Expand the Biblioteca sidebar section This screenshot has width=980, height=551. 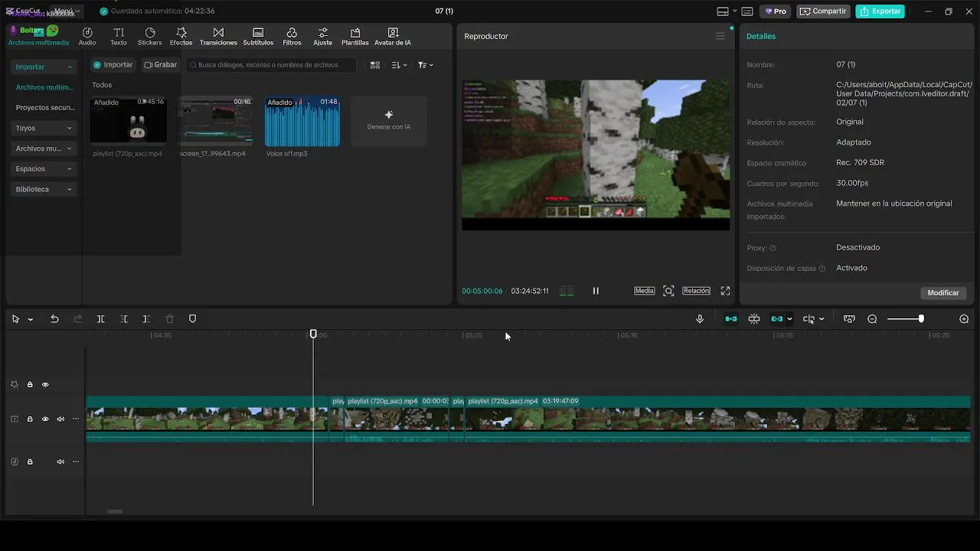point(44,189)
